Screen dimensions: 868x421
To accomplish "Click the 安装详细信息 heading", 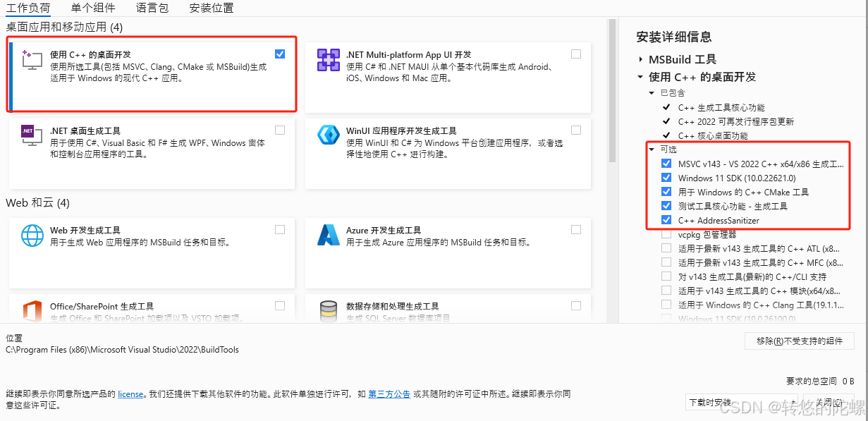I will 674,37.
